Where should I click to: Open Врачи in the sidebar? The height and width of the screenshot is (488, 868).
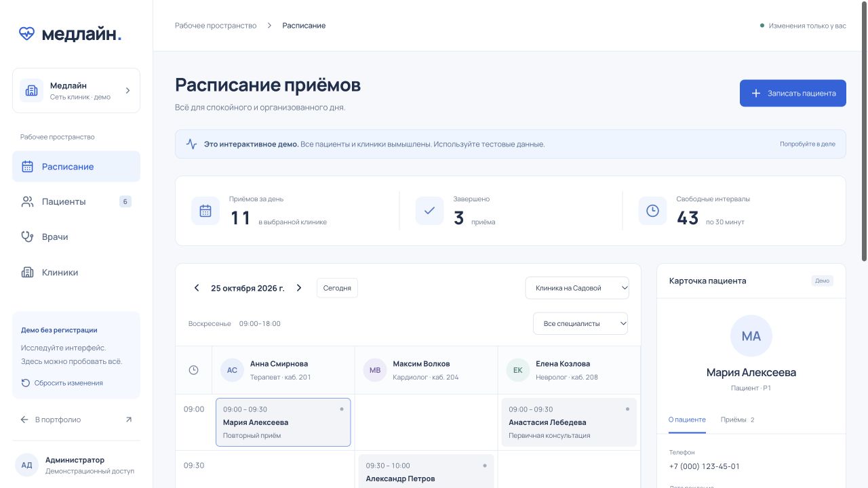pyautogui.click(x=76, y=237)
